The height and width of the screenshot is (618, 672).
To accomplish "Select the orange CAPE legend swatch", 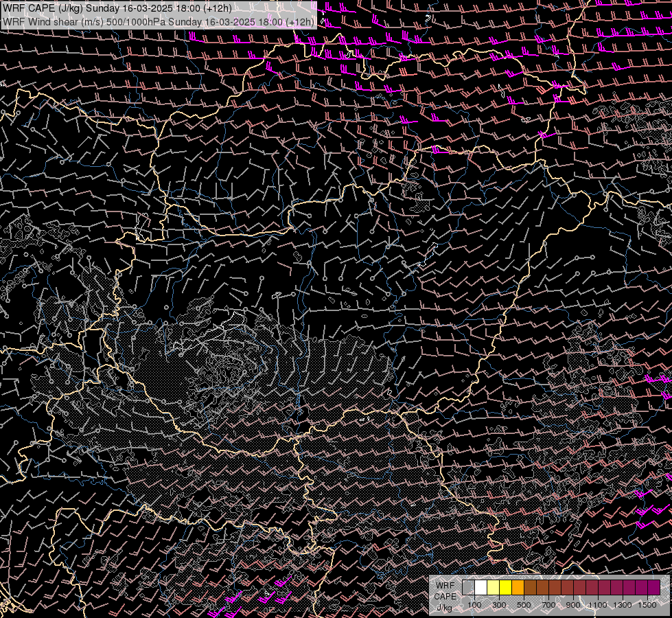I will coord(518,587).
